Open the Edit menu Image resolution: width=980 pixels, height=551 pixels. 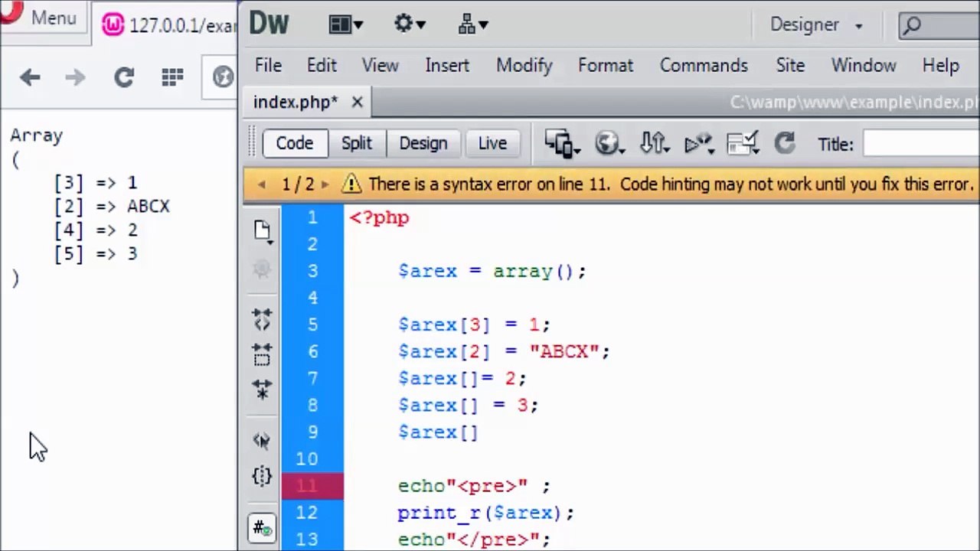point(322,66)
